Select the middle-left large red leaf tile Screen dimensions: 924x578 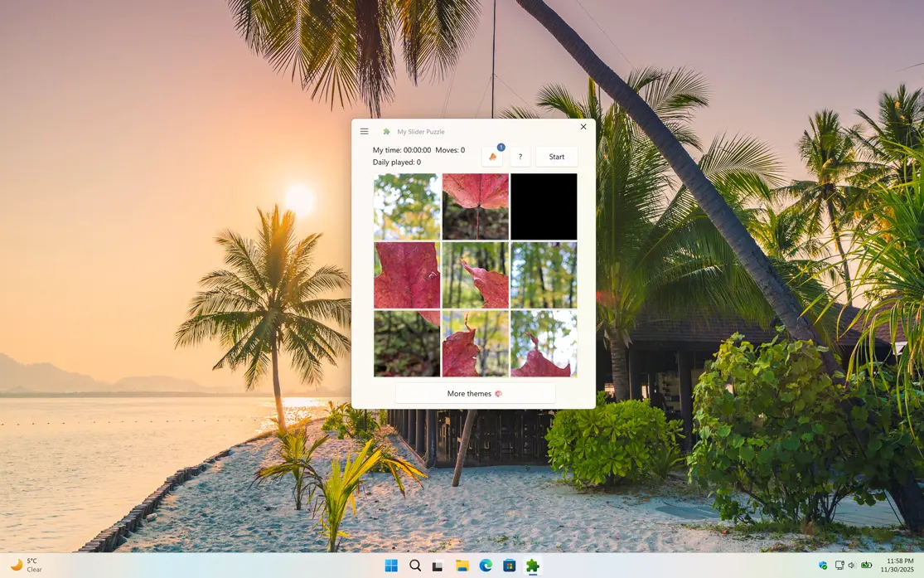407,275
